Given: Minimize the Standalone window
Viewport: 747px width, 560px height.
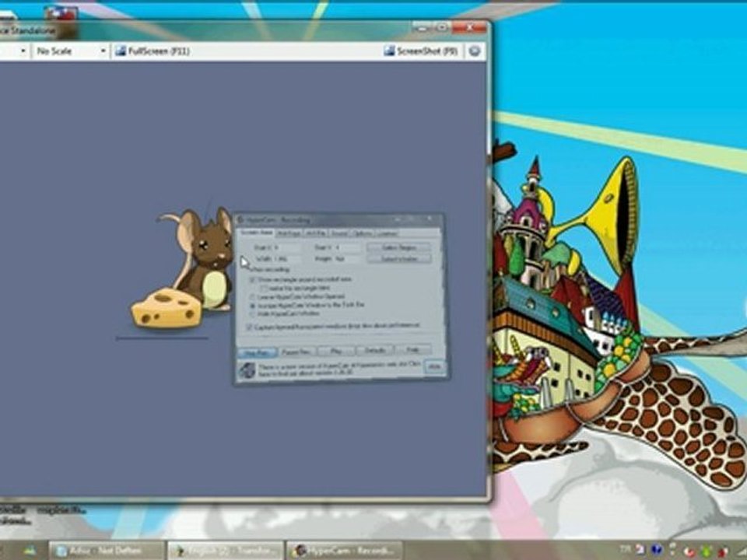Looking at the screenshot, I should coord(422,28).
